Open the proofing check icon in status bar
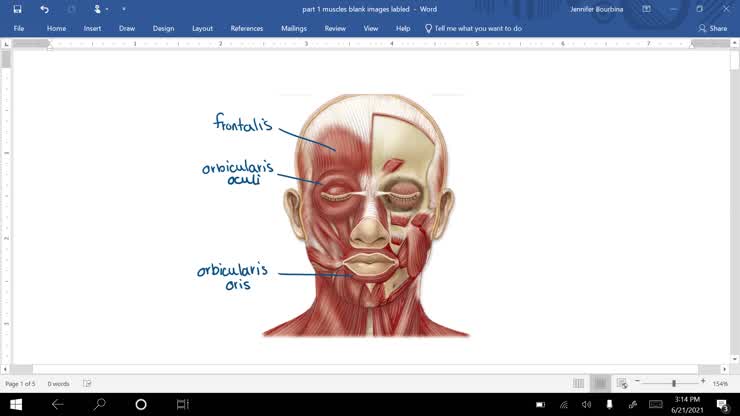740x416 pixels. [x=87, y=384]
